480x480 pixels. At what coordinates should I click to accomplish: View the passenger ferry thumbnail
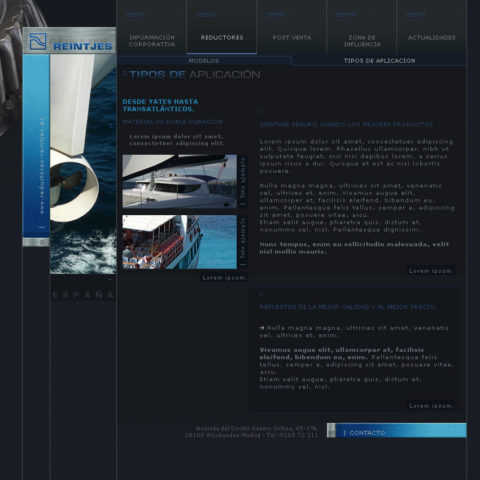(x=180, y=242)
